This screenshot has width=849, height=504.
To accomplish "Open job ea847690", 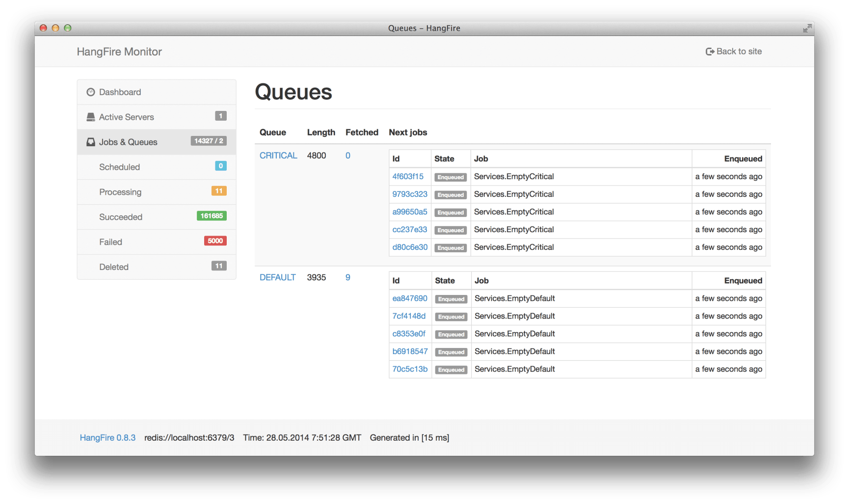I will 410,298.
